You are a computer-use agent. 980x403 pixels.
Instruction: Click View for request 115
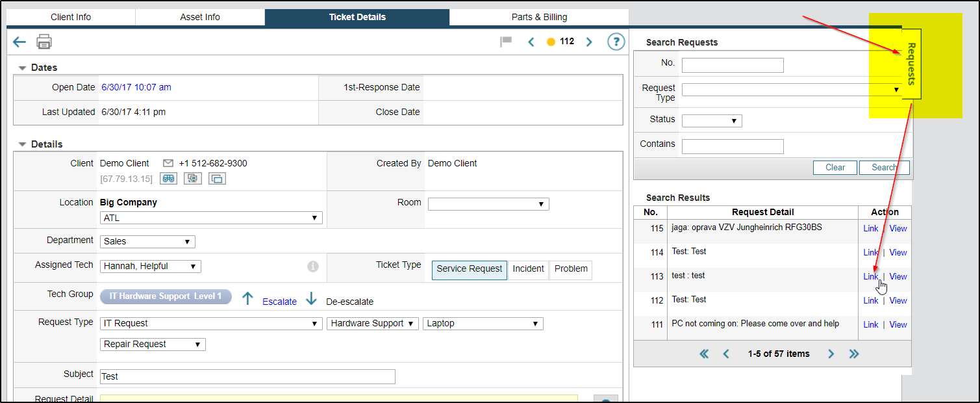click(898, 229)
